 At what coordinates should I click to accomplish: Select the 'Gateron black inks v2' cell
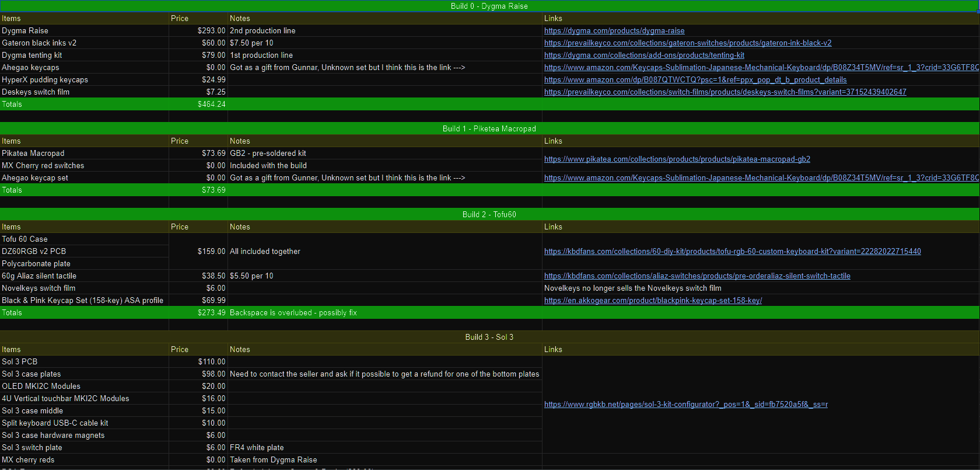pyautogui.click(x=85, y=43)
